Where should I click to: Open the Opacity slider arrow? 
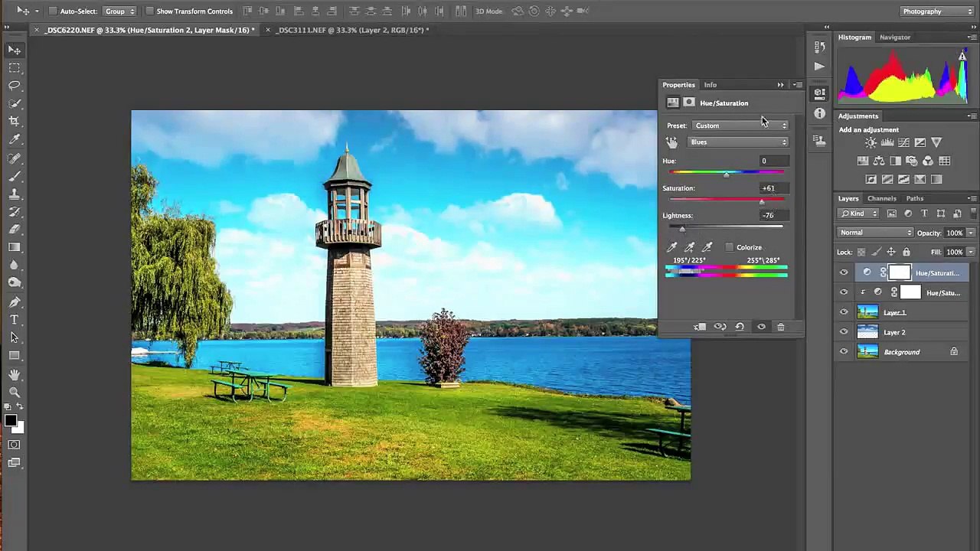(971, 233)
